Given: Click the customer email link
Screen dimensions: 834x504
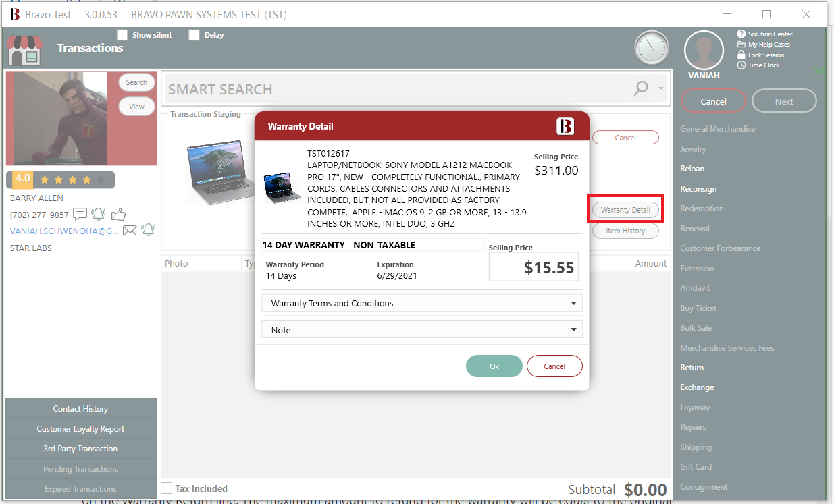Looking at the screenshot, I should click(x=64, y=231).
